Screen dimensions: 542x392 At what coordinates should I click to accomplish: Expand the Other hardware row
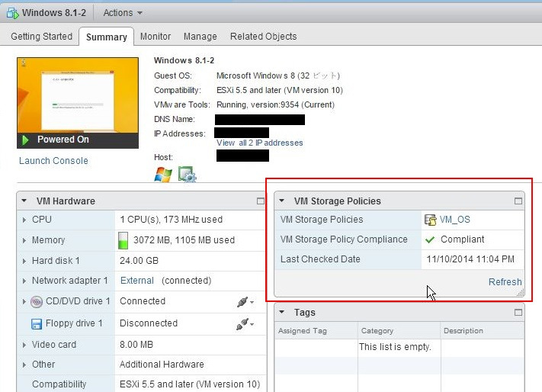coord(24,365)
